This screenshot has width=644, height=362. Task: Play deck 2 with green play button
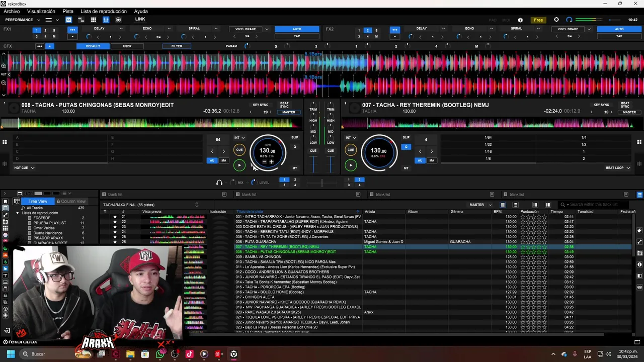coord(351,165)
